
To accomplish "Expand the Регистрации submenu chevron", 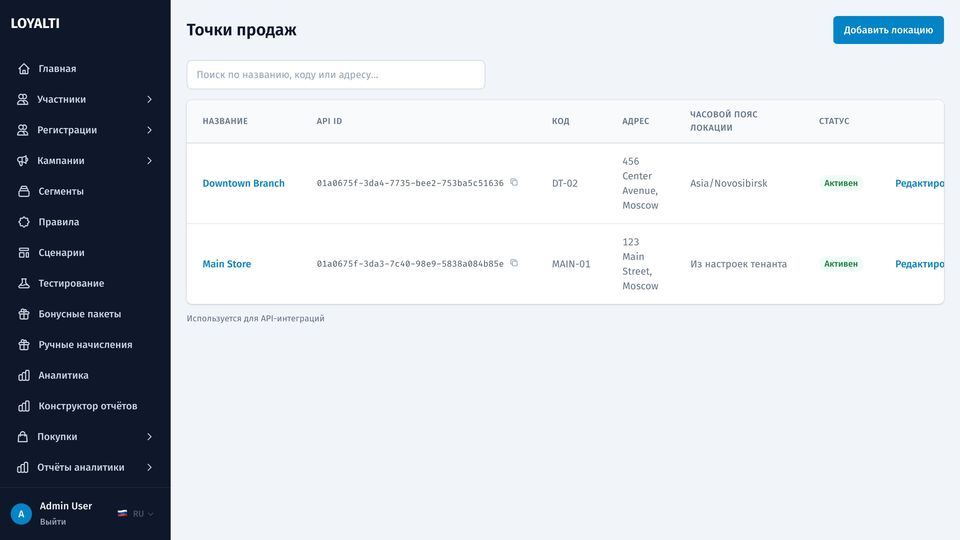I will (x=149, y=130).
